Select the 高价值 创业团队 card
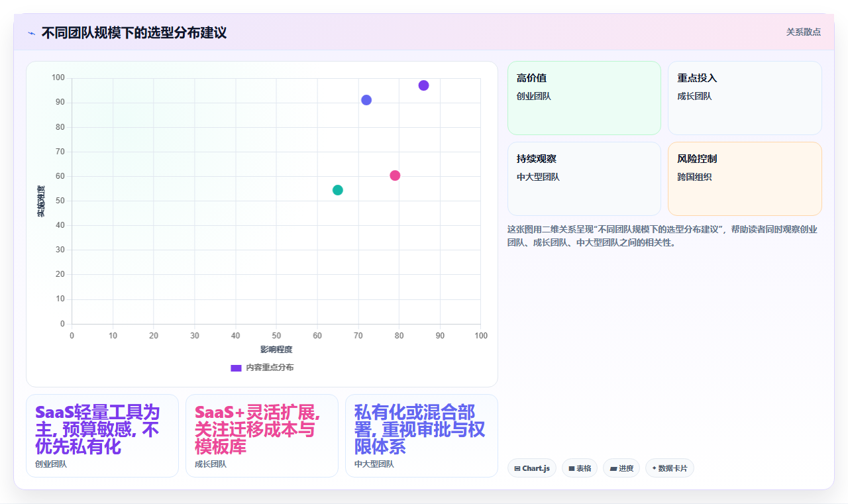 coord(584,98)
